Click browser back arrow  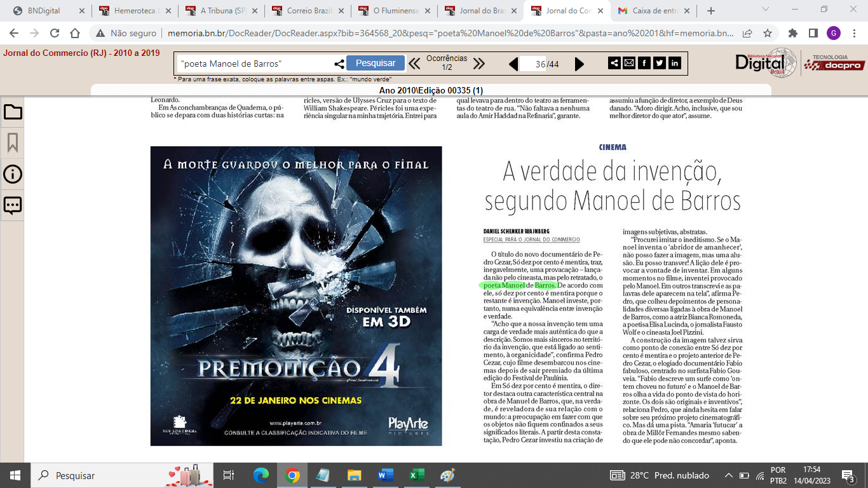pos(14,33)
